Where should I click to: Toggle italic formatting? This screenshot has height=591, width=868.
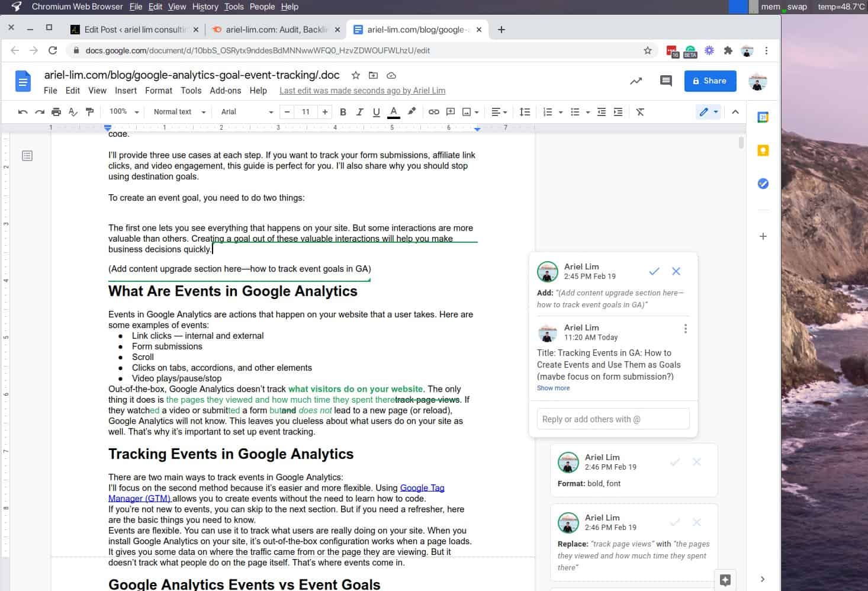tap(359, 112)
